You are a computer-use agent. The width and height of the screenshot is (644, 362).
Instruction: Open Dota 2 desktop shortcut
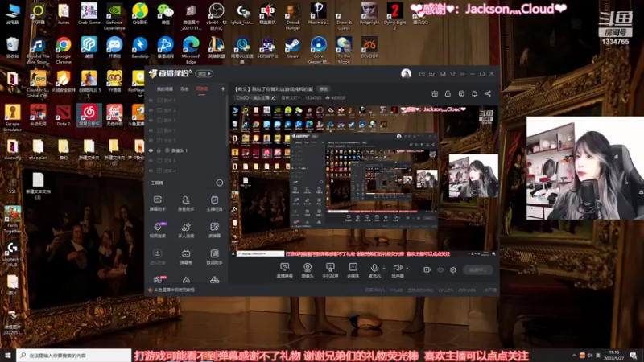point(64,115)
